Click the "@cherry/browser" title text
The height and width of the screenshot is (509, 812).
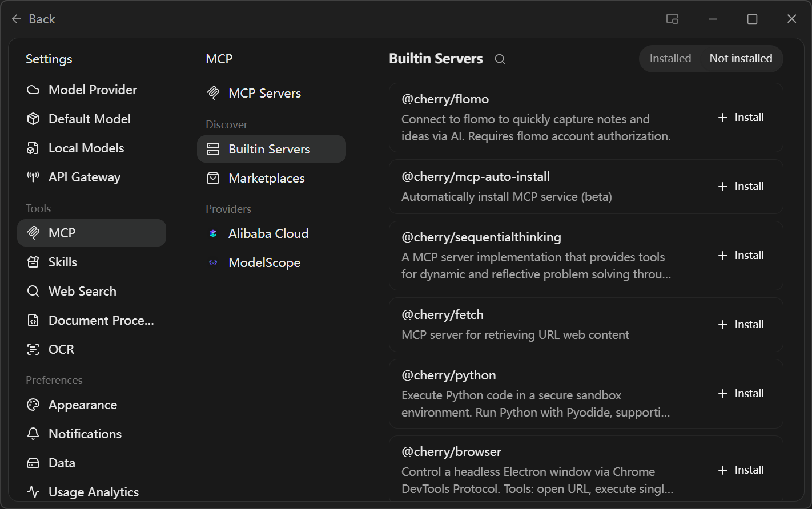(451, 451)
